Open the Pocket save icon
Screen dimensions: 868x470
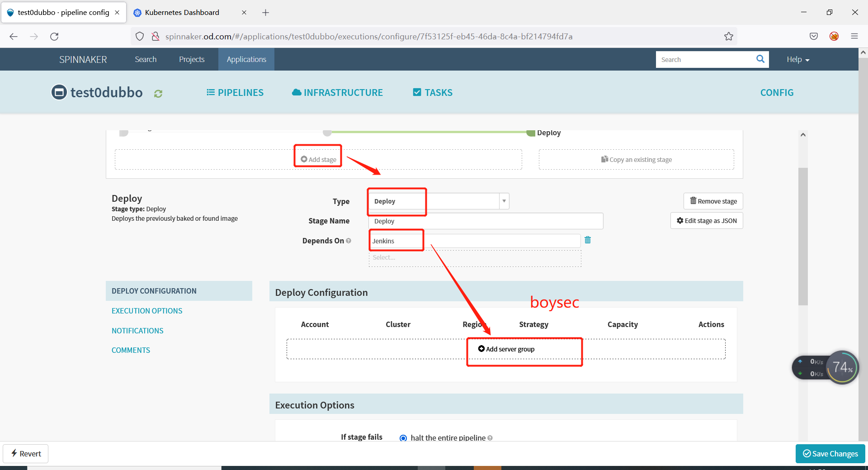pos(814,37)
